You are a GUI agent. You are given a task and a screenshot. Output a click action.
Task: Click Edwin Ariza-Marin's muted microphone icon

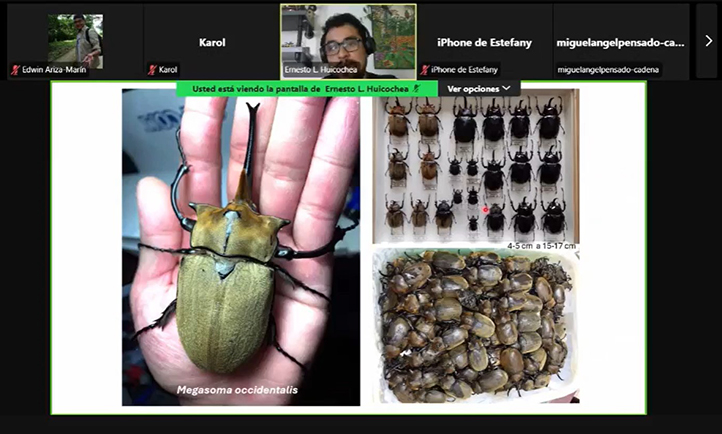(x=15, y=70)
